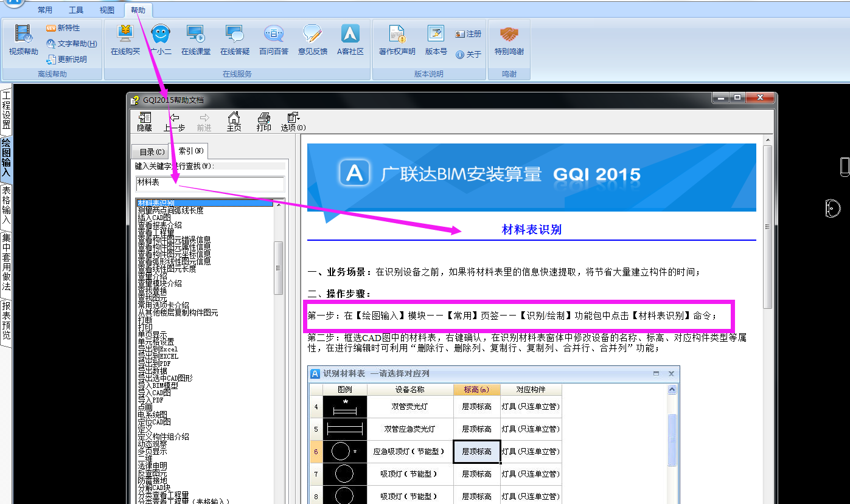Open 集中套用做法 side tab

coord(6,263)
